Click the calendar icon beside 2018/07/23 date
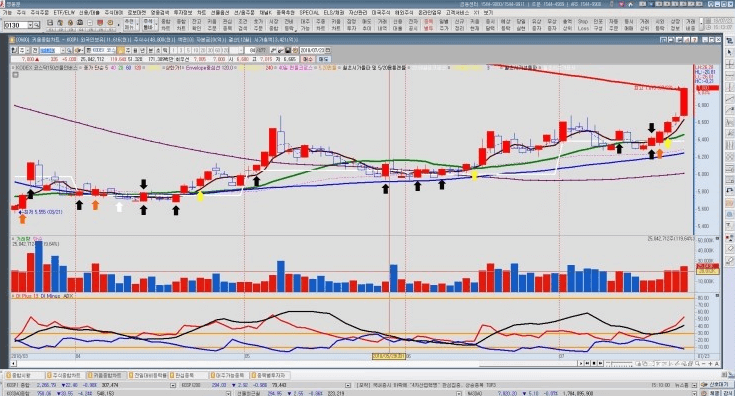This screenshot has height=396, width=735. tap(328, 50)
